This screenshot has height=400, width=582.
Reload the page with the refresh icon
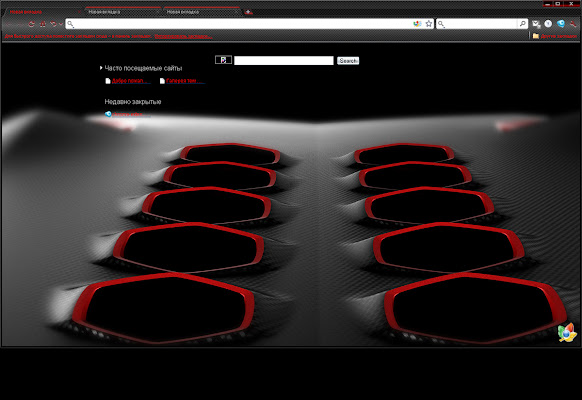(32, 24)
